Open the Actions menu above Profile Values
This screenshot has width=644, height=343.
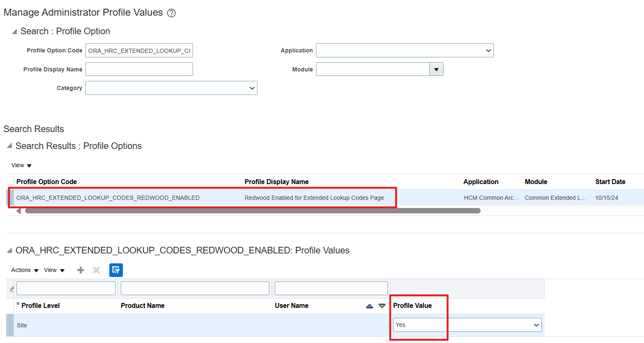point(24,270)
